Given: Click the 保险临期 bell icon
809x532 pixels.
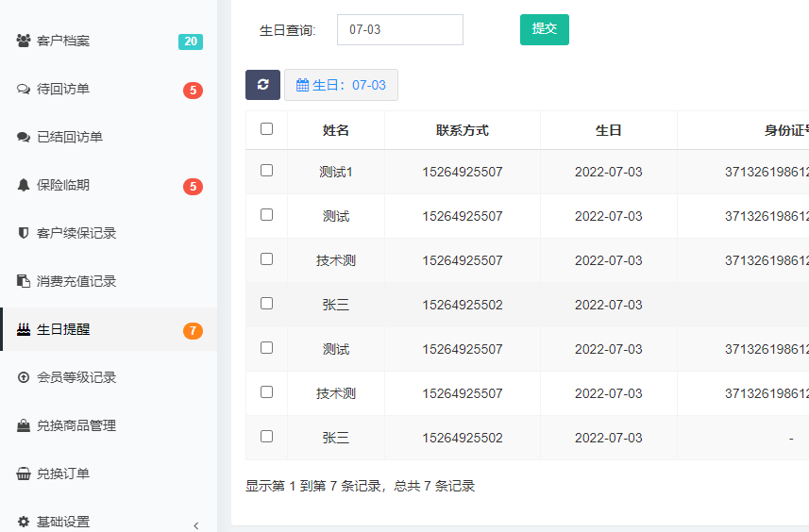Looking at the screenshot, I should point(24,186).
